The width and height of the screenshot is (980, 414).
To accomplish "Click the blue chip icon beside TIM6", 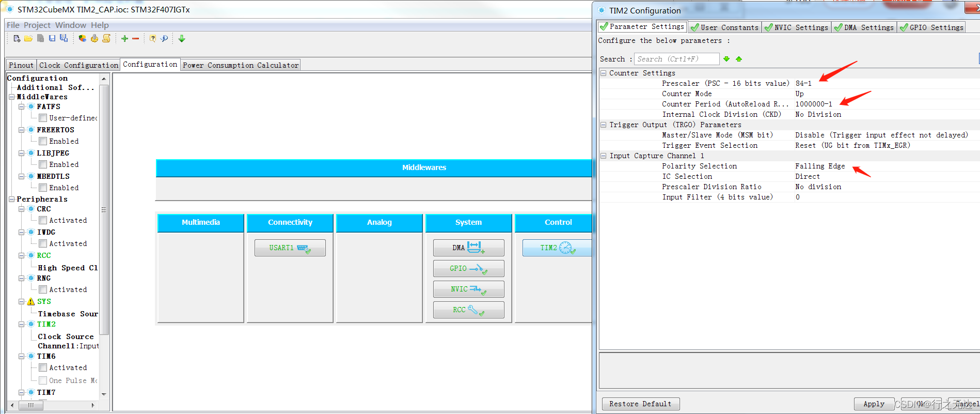I will (31, 356).
